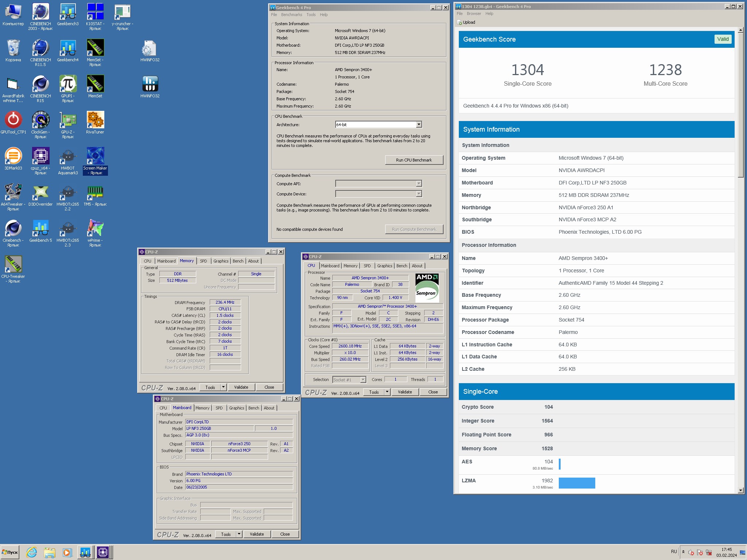This screenshot has width=747, height=560.
Task: Expand Tools dropdown arrow in Mainboard CPU-Z window
Action: [x=239, y=534]
